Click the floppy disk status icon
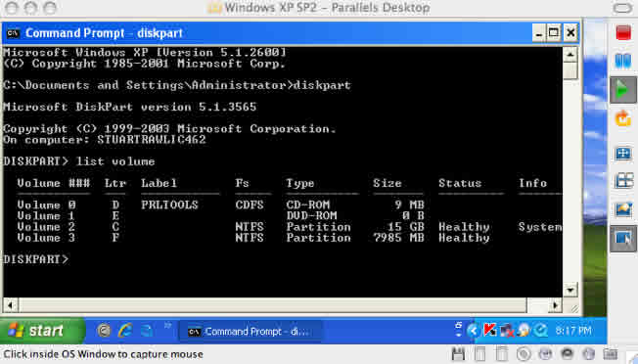638x364 pixels. coord(458,354)
